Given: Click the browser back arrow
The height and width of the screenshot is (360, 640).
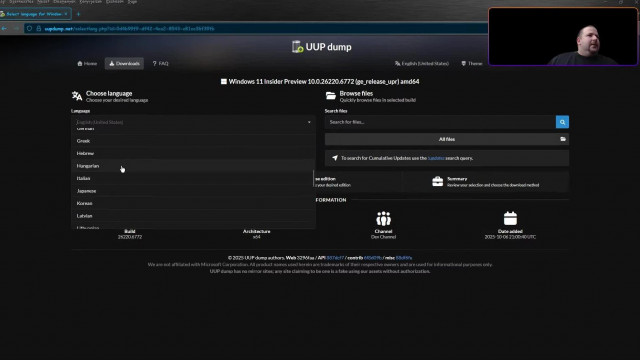Looking at the screenshot, I should (x=4, y=29).
